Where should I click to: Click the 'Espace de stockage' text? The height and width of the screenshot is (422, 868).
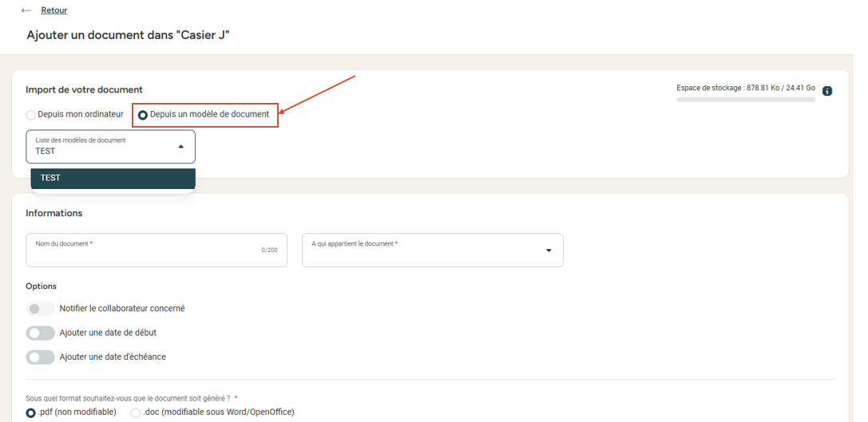745,88
